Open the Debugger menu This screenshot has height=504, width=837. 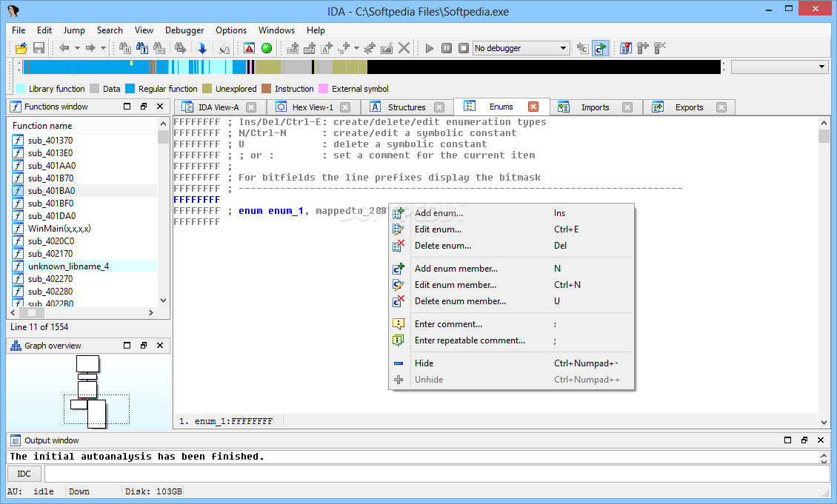tap(184, 30)
